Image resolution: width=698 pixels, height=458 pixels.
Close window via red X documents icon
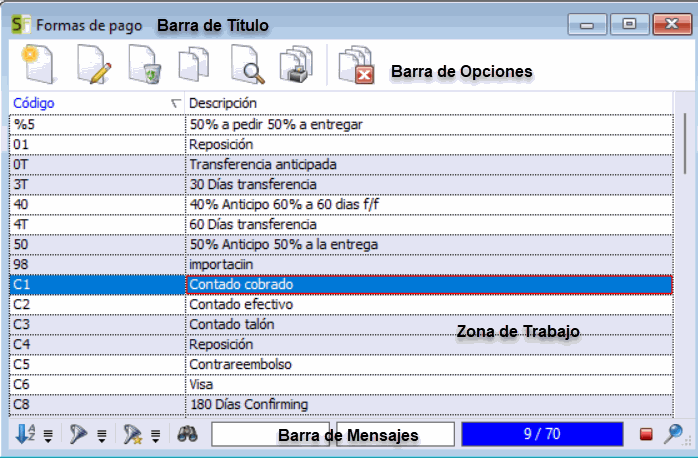(356, 64)
